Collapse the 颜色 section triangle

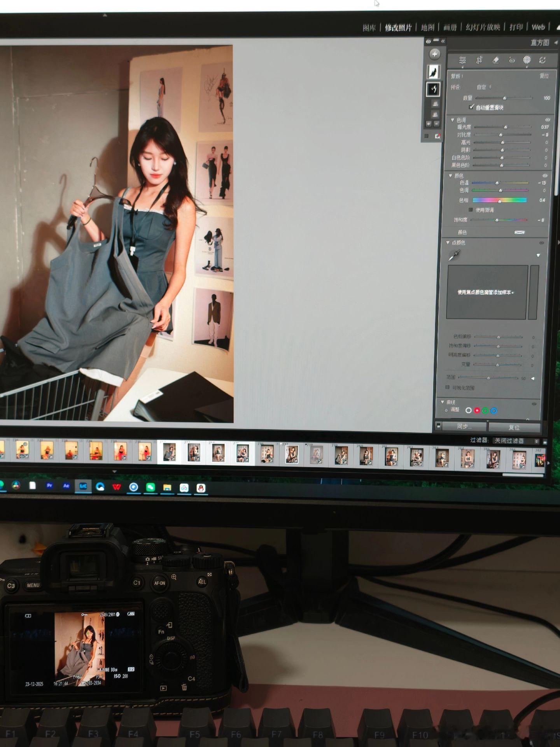point(450,176)
